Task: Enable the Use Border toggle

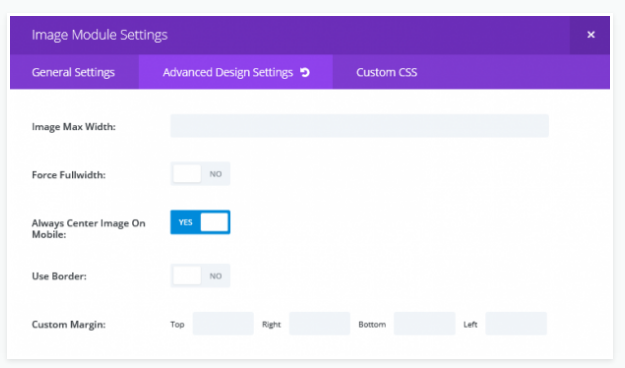Action: tap(200, 276)
